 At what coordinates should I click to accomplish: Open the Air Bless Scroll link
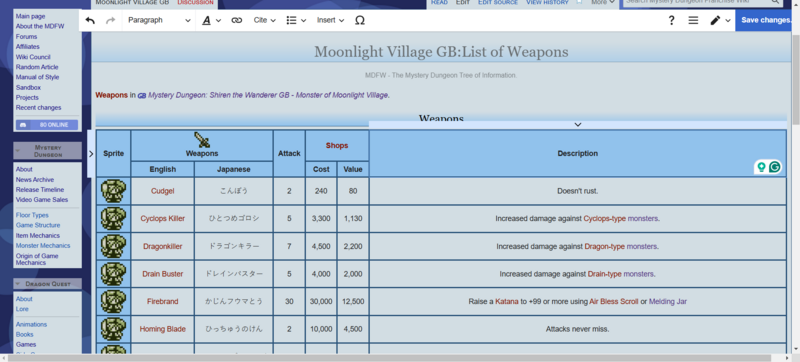point(614,301)
